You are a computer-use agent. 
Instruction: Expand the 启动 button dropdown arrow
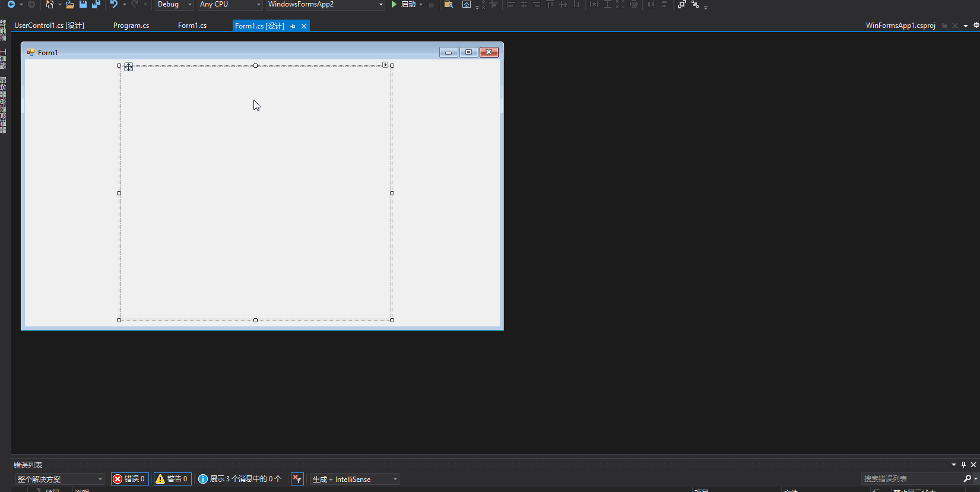(421, 4)
